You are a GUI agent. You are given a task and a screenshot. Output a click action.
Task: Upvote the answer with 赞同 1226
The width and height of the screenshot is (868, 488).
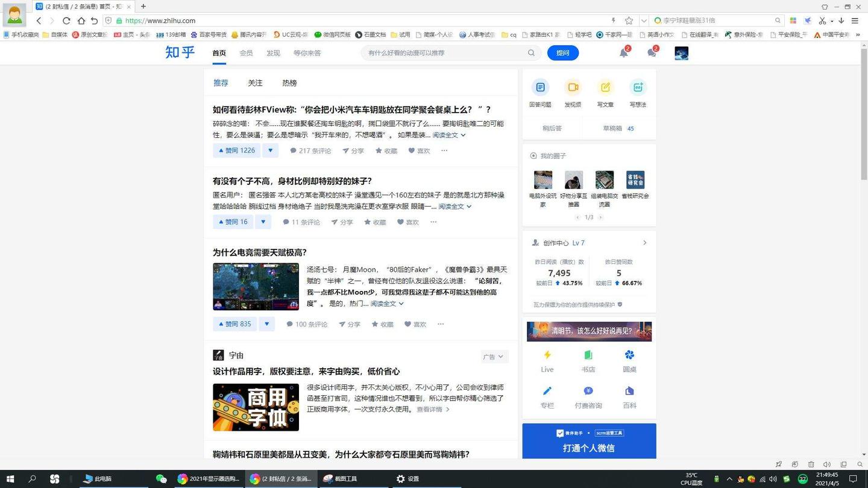point(237,151)
